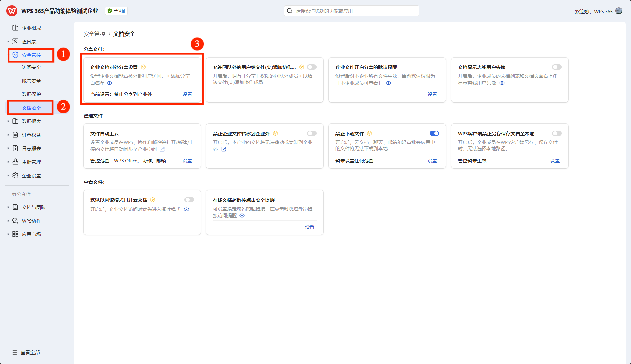Click the 已认证 verified badge
631x364 pixels.
point(116,11)
